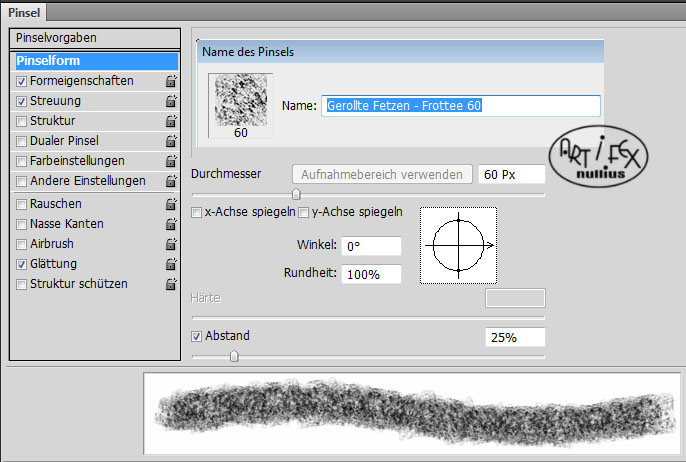Screen dimensions: 686x462
Task: Enable the Airbrush checkbox
Action: click(x=21, y=244)
